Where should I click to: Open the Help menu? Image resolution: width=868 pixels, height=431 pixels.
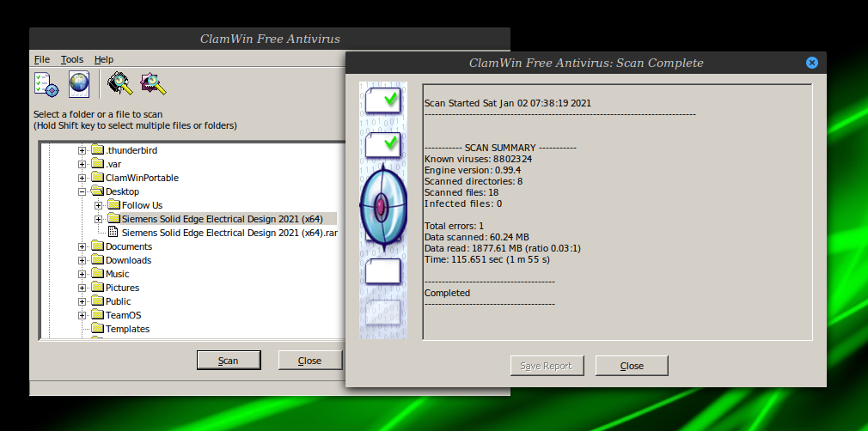103,59
